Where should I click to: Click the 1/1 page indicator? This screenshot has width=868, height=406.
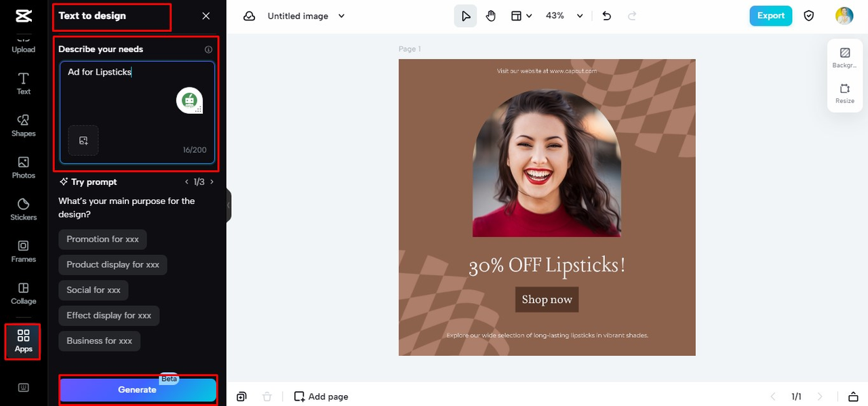point(796,397)
